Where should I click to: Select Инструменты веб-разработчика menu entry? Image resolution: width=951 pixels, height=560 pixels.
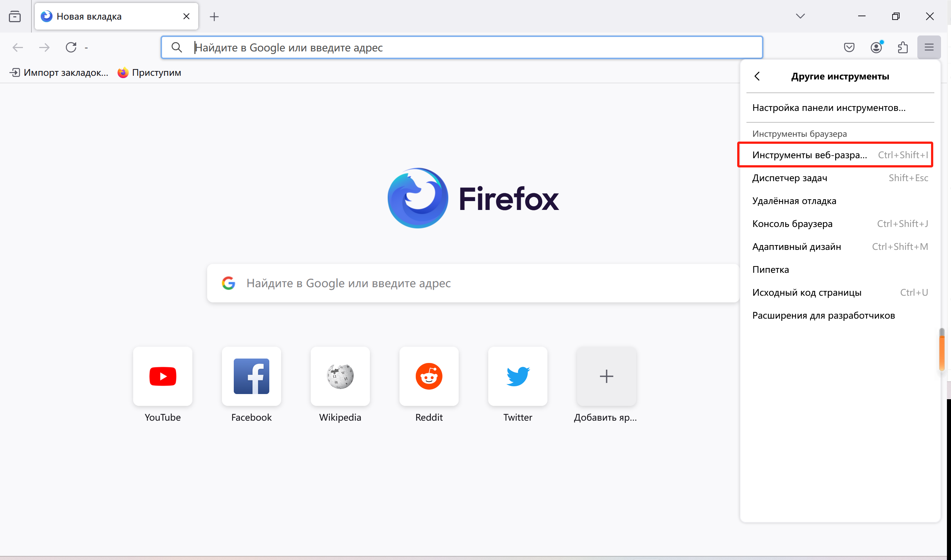click(x=840, y=155)
